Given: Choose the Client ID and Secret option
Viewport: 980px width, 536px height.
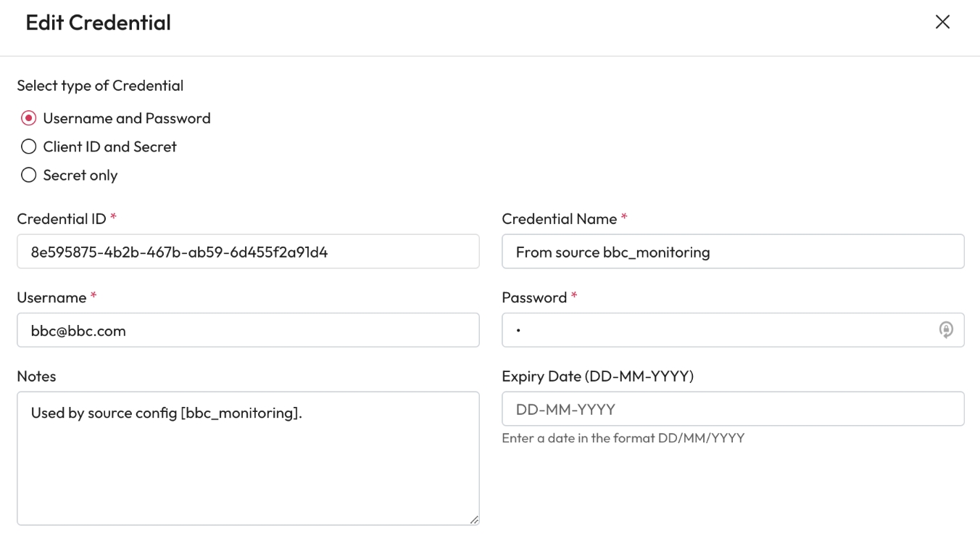Looking at the screenshot, I should click(x=29, y=147).
